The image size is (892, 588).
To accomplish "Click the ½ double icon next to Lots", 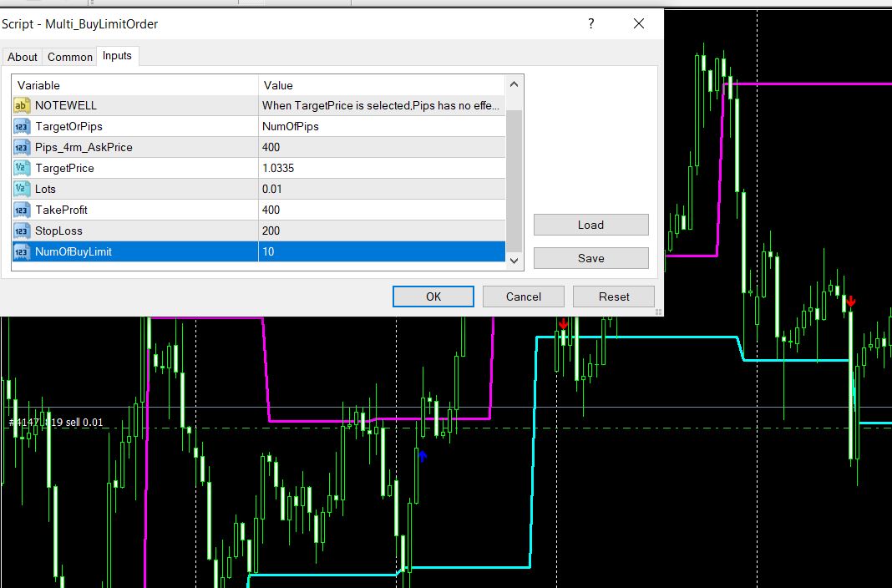I will (x=21, y=189).
